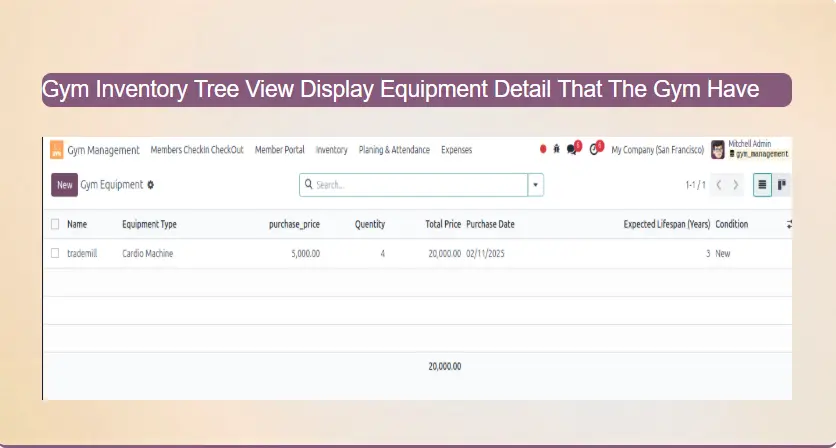Open the chat messages icon with badge
The image size is (836, 448).
(573, 149)
